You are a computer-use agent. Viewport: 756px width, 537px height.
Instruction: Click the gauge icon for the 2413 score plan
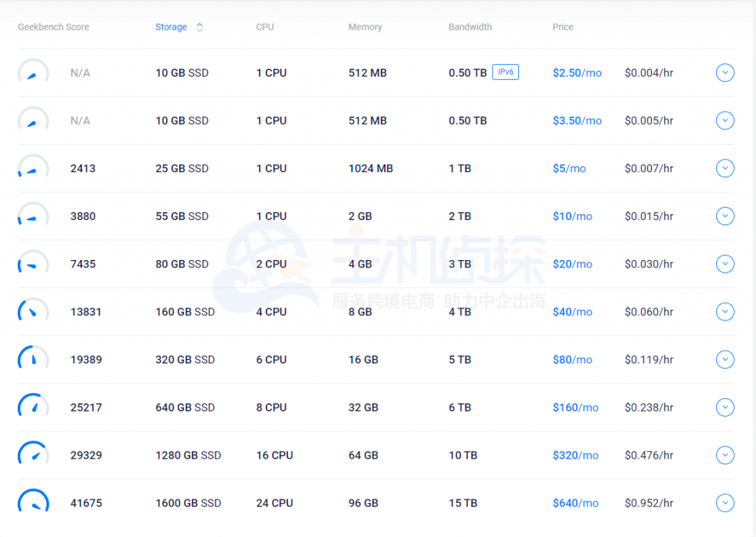33,168
